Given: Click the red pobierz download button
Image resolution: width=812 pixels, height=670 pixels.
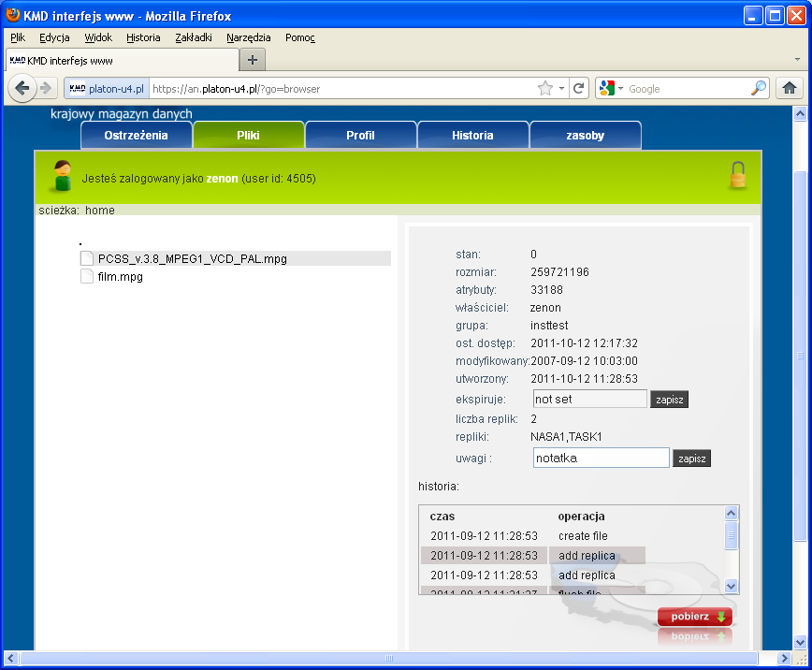Looking at the screenshot, I should click(694, 617).
